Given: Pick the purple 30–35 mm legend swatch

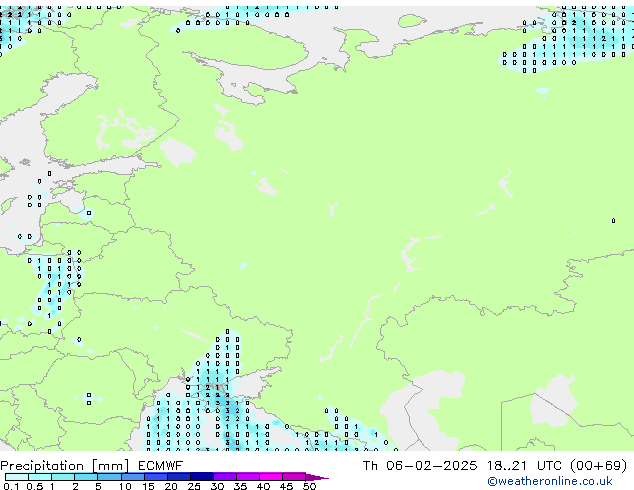Looking at the screenshot, I should coord(225,477).
